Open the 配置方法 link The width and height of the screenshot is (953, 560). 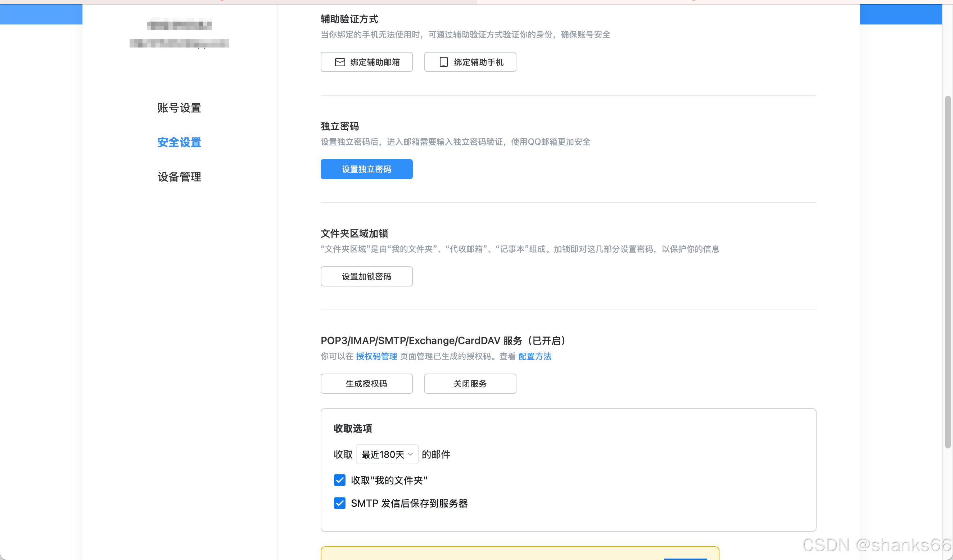[x=534, y=356]
